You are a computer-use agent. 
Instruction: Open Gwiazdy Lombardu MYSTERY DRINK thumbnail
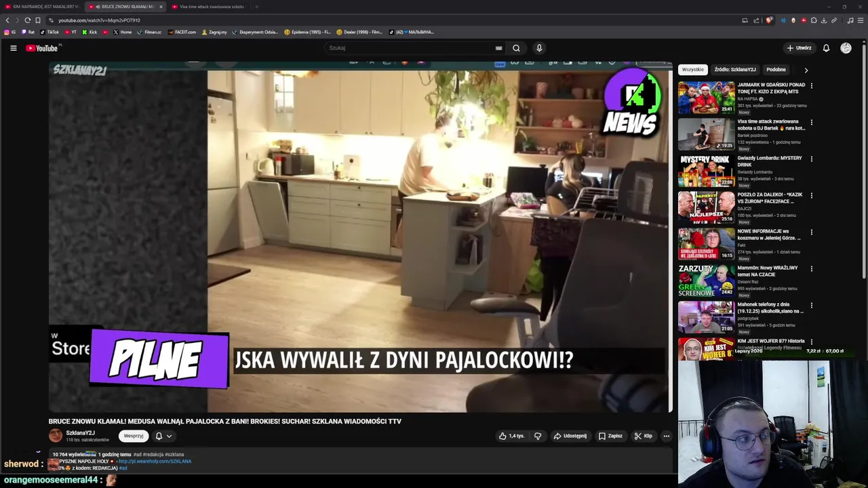click(706, 171)
